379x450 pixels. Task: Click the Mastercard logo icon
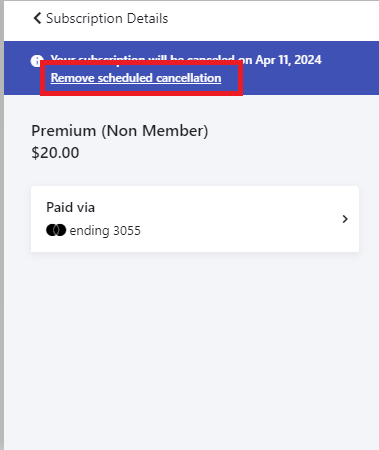click(56, 230)
